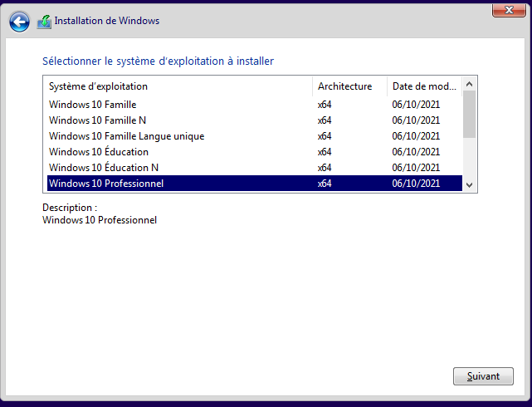Click x64 in Windows 10 Éducation N row
Image resolution: width=532 pixels, height=407 pixels.
tap(325, 168)
